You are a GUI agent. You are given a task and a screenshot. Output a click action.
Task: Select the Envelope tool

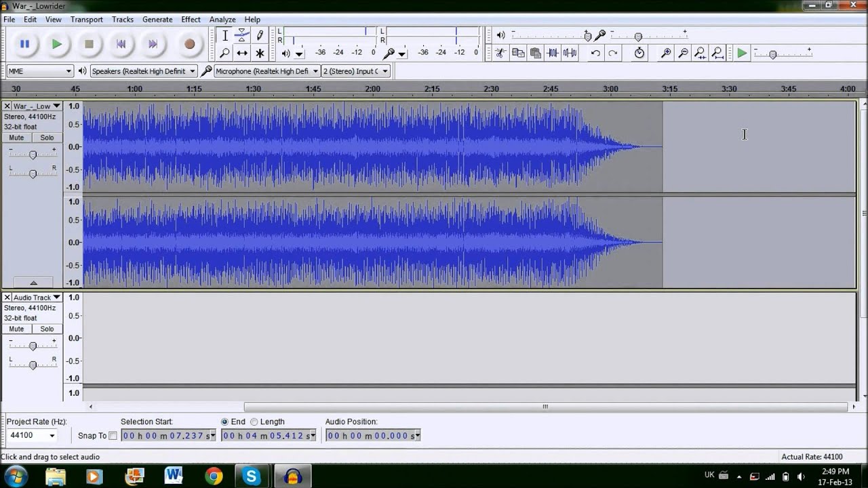coord(242,36)
